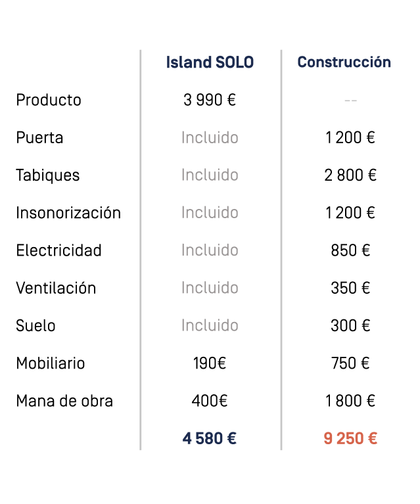Click the 3 990 € product price
Screen dimensions: 420x504
click(210, 101)
